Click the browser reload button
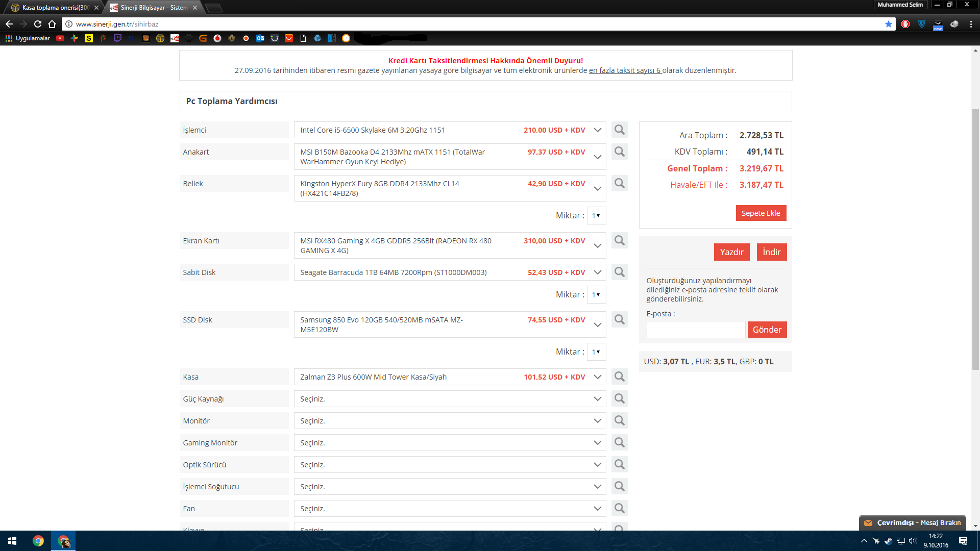 click(38, 24)
